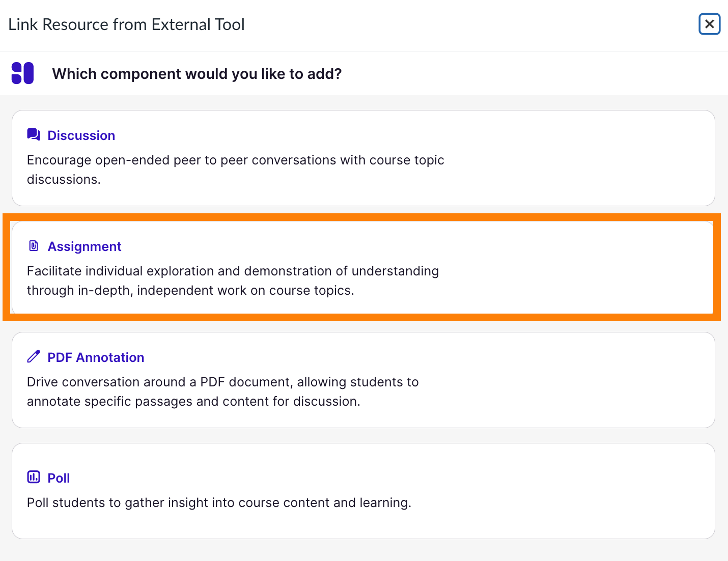
Task: Choose the PDF Annotation title link
Action: 96,357
